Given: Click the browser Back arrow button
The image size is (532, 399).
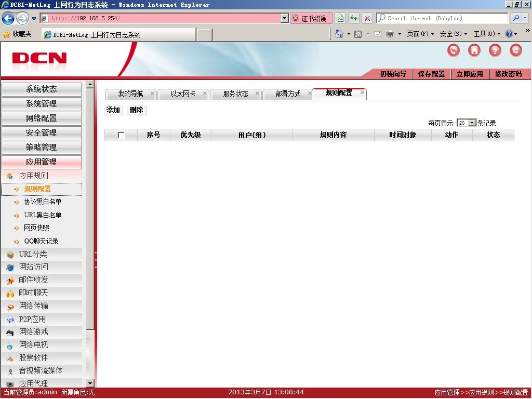Looking at the screenshot, I should (8, 18).
